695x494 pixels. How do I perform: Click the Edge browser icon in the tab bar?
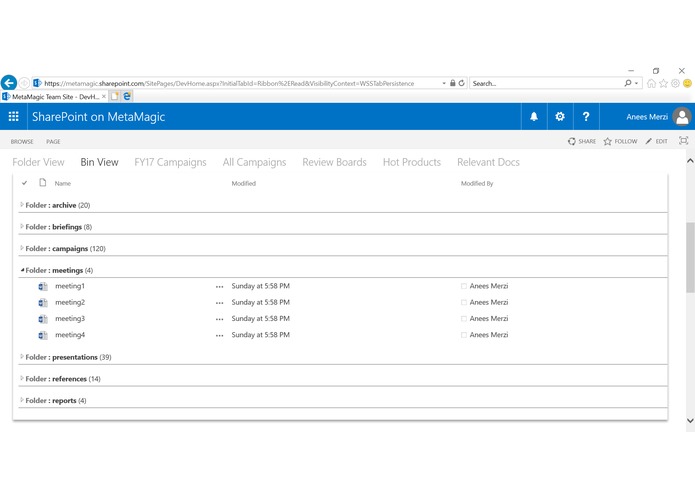click(127, 96)
